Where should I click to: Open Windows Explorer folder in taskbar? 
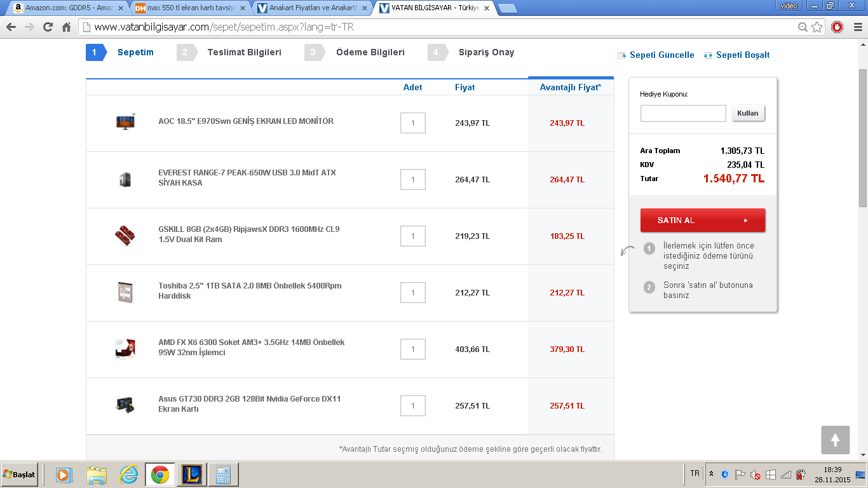[x=97, y=475]
